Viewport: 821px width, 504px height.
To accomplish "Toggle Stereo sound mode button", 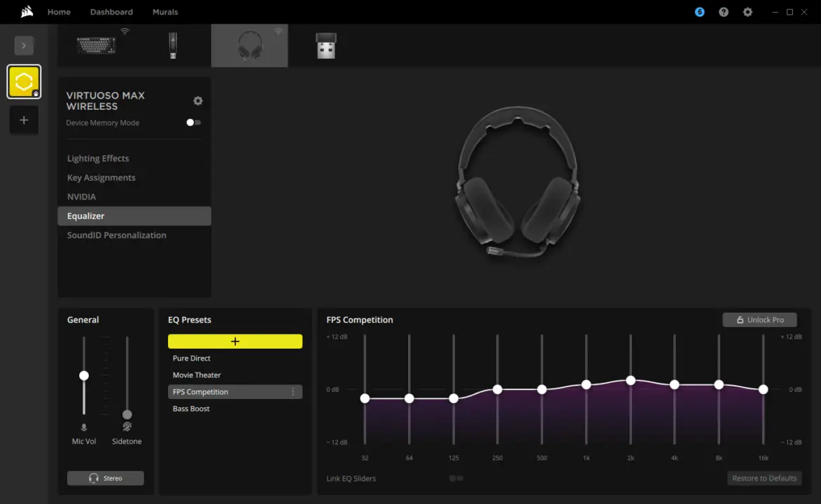I will [x=106, y=478].
